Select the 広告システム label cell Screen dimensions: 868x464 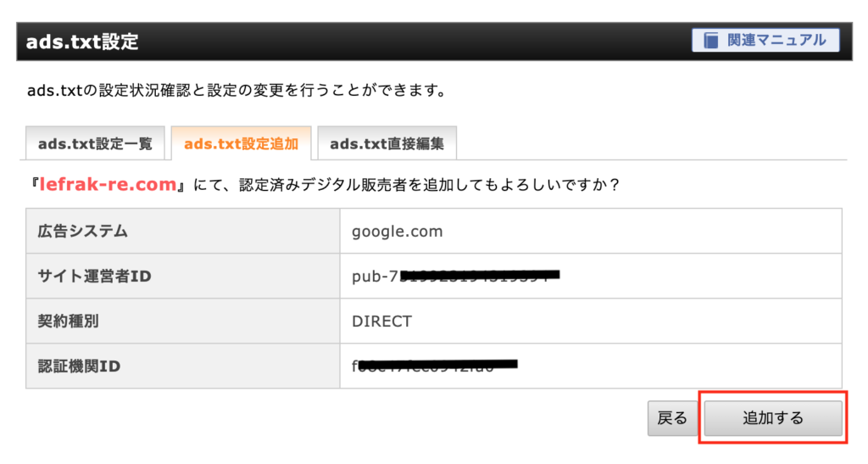(183, 232)
